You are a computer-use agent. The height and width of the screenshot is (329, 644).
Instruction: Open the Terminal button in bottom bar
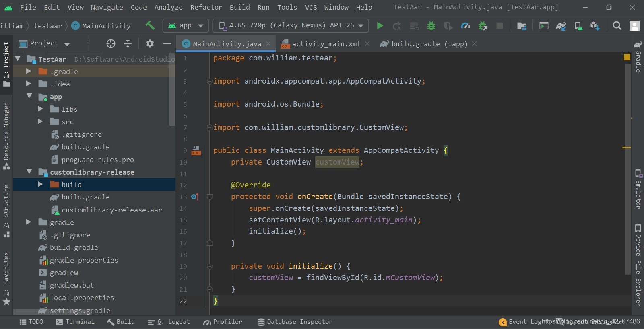[75, 322]
